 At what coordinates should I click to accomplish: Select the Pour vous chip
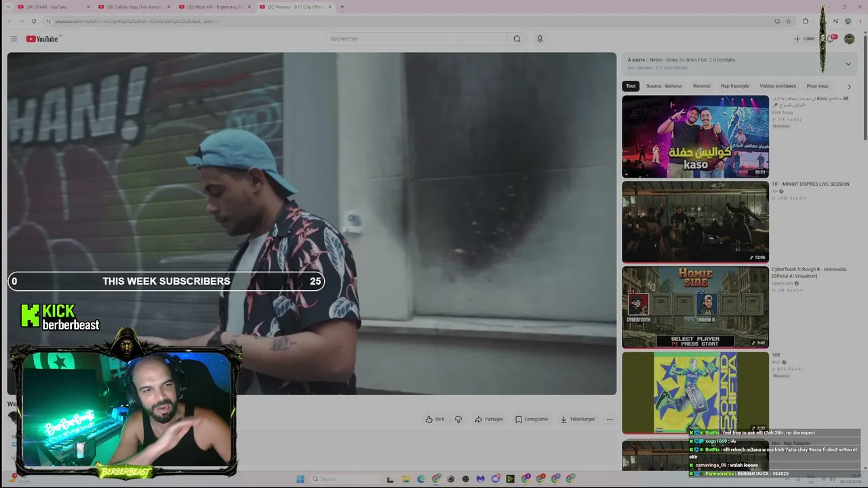pos(817,86)
